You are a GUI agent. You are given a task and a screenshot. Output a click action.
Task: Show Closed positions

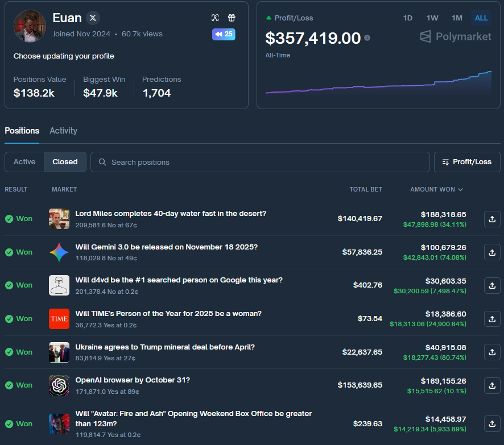(65, 162)
